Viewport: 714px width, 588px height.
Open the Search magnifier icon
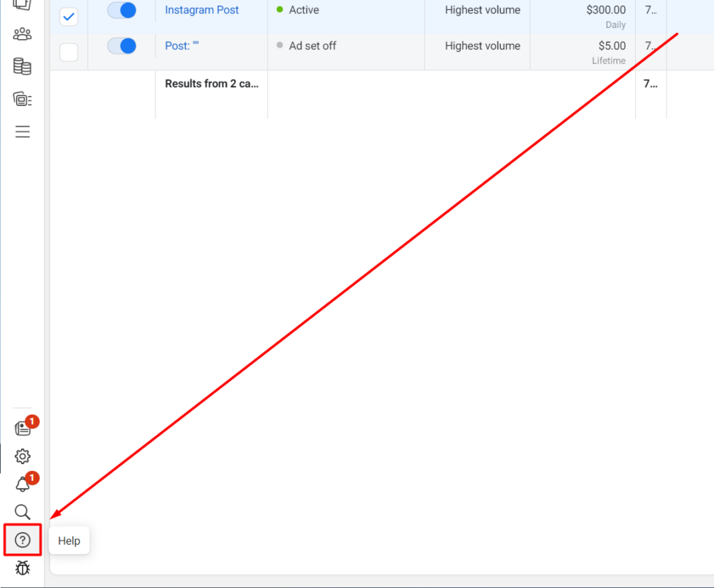tap(22, 512)
